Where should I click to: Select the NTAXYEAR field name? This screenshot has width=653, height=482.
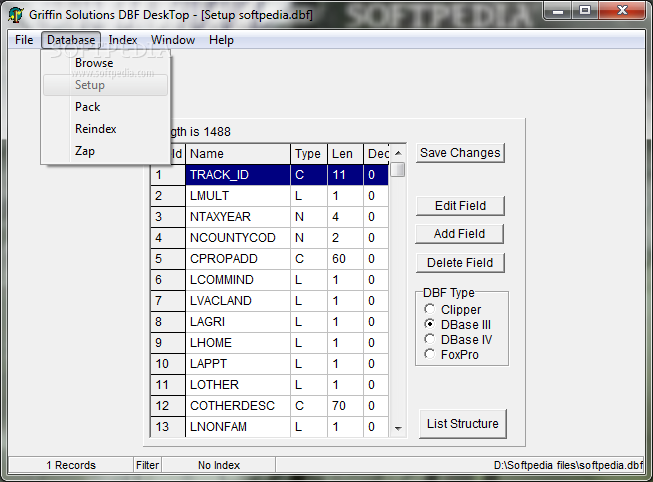[x=238, y=217]
